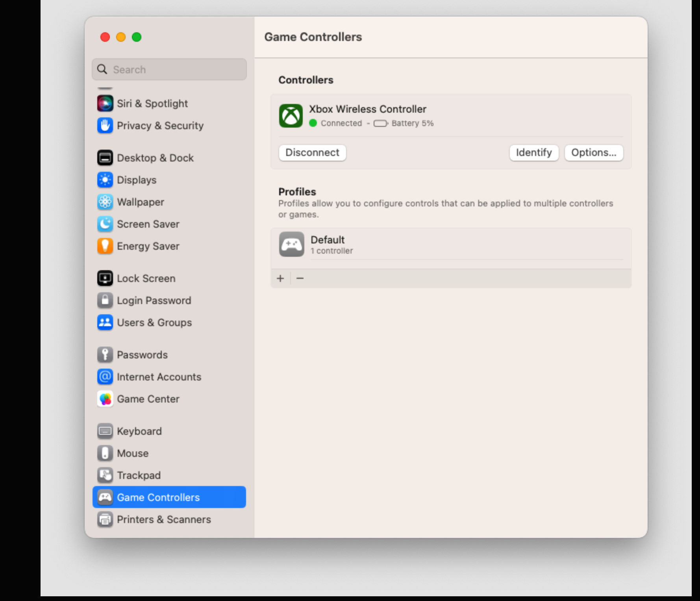Open Energy Saver settings
700x601 pixels.
pos(169,246)
